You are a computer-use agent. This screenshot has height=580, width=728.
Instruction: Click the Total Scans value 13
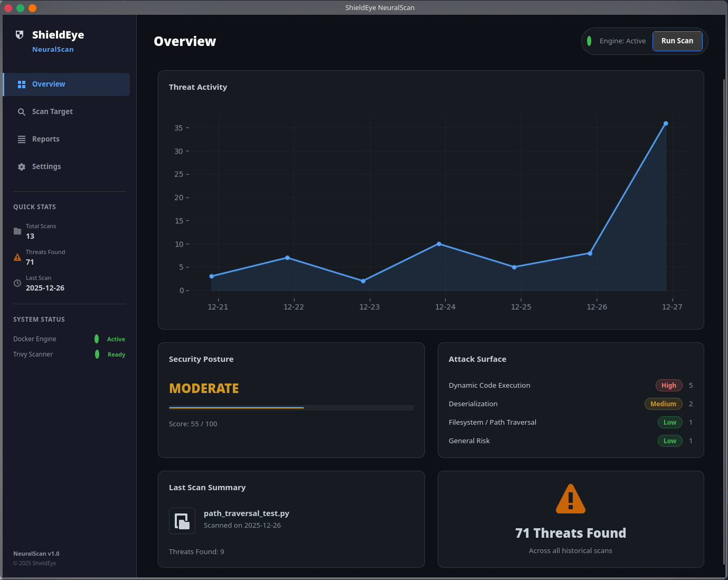[30, 237]
